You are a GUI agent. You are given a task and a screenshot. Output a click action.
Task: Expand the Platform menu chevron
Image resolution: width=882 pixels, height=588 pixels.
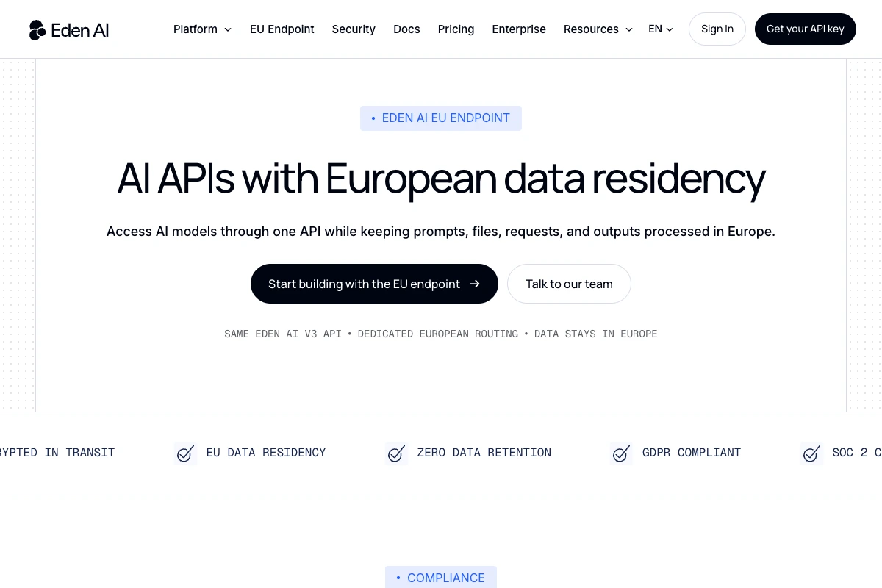tap(228, 29)
